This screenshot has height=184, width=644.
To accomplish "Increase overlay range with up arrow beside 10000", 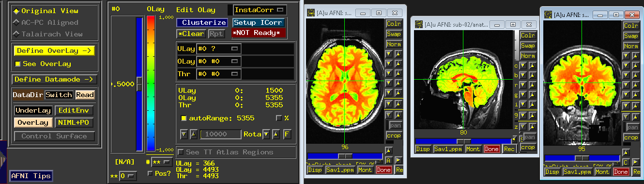I will [194, 134].
